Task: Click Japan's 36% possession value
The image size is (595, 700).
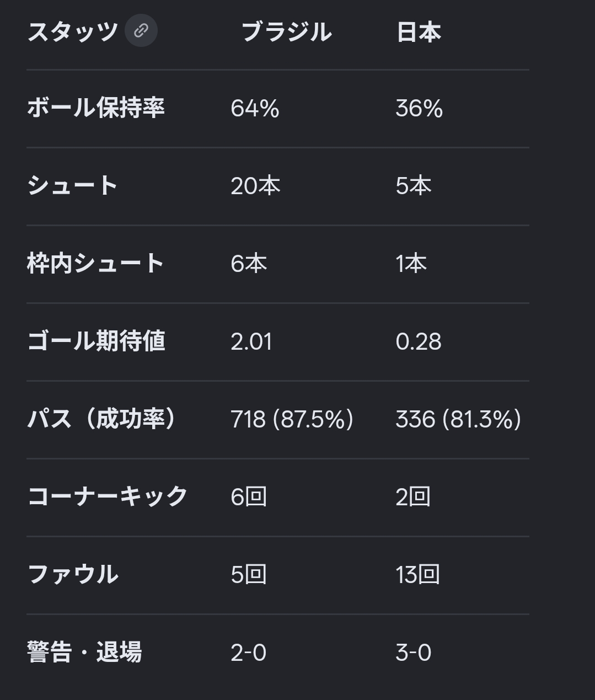Action: (x=419, y=109)
